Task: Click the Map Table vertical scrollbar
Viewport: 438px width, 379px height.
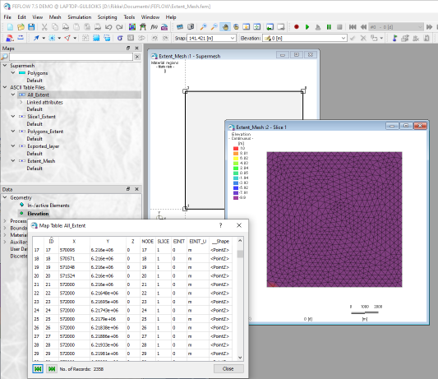Action: click(240, 298)
